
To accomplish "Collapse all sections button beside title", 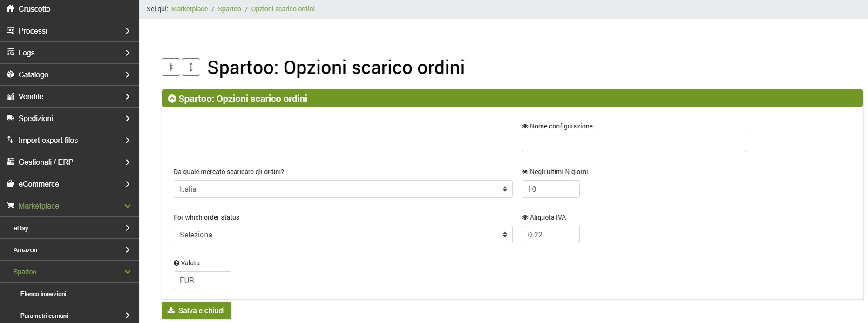I will pyautogui.click(x=171, y=67).
